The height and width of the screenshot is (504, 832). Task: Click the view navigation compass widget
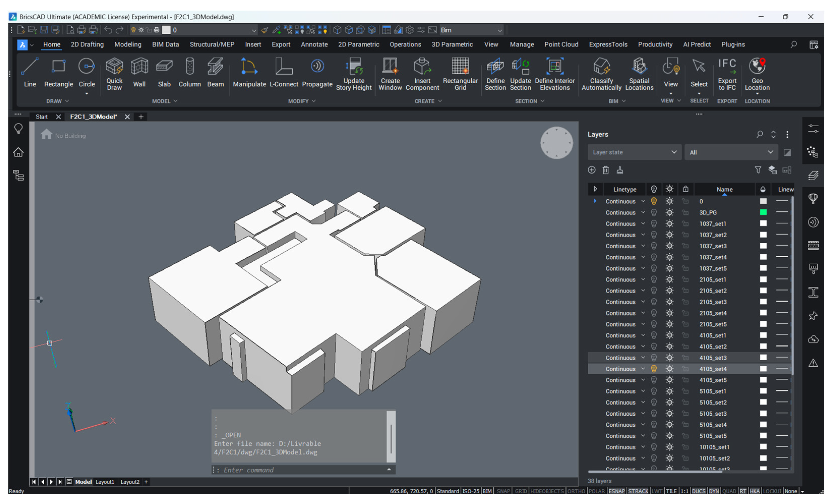click(556, 143)
